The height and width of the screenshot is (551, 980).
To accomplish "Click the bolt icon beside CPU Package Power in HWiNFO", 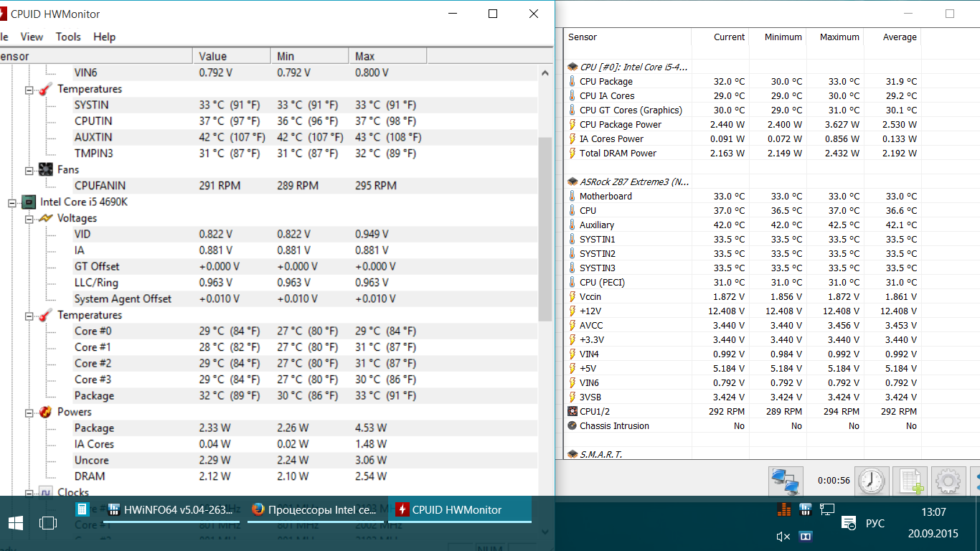I will click(x=573, y=124).
